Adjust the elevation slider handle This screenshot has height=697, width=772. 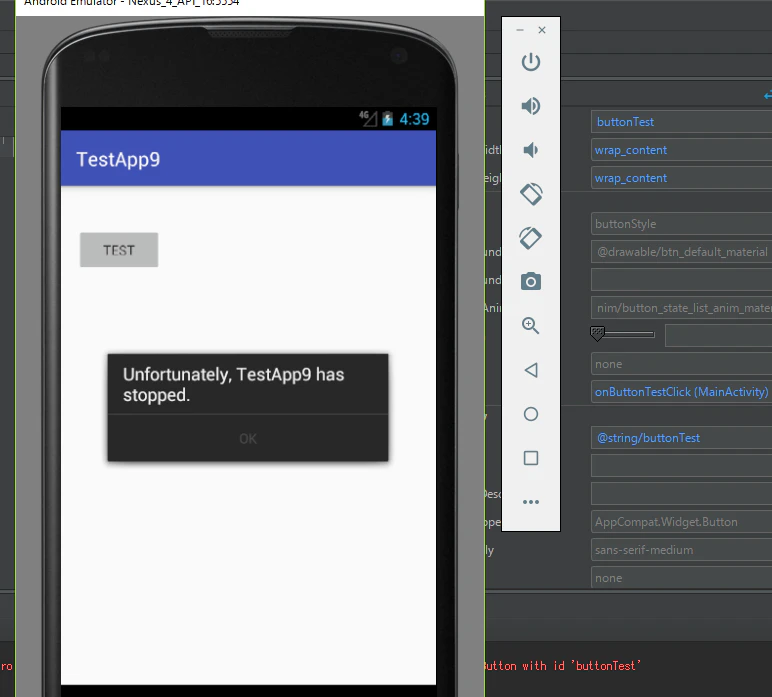click(x=597, y=333)
